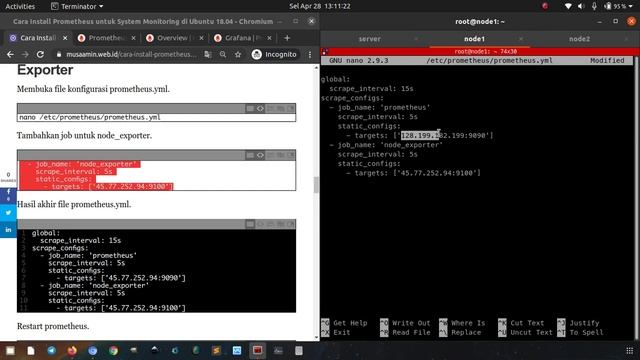Screen dimensions: 640x360
Task: Click the red recording indicator in top bar
Action: 545,6
